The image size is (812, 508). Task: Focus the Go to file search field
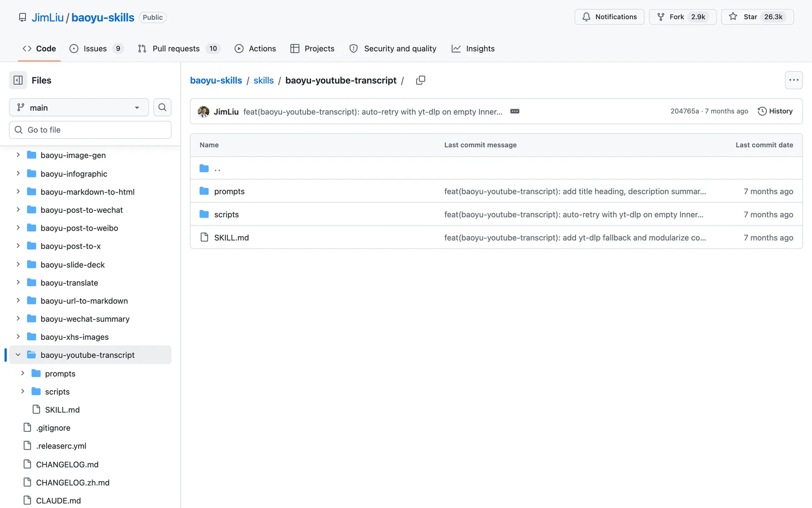coord(90,130)
